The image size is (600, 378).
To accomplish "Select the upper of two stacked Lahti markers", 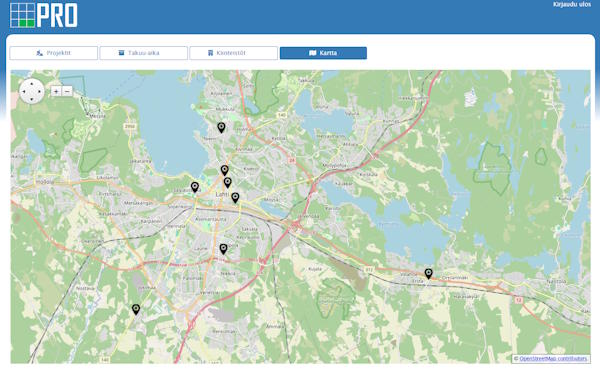I will (x=225, y=170).
